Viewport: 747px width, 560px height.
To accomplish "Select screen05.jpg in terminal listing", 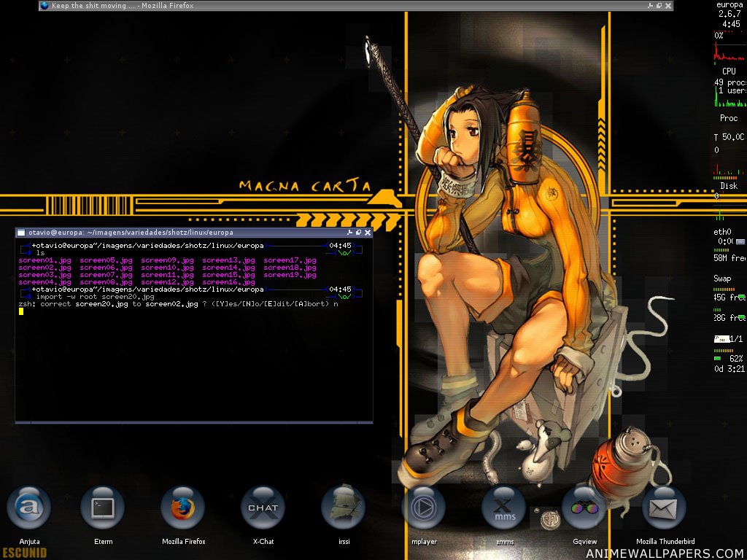I will 106,260.
